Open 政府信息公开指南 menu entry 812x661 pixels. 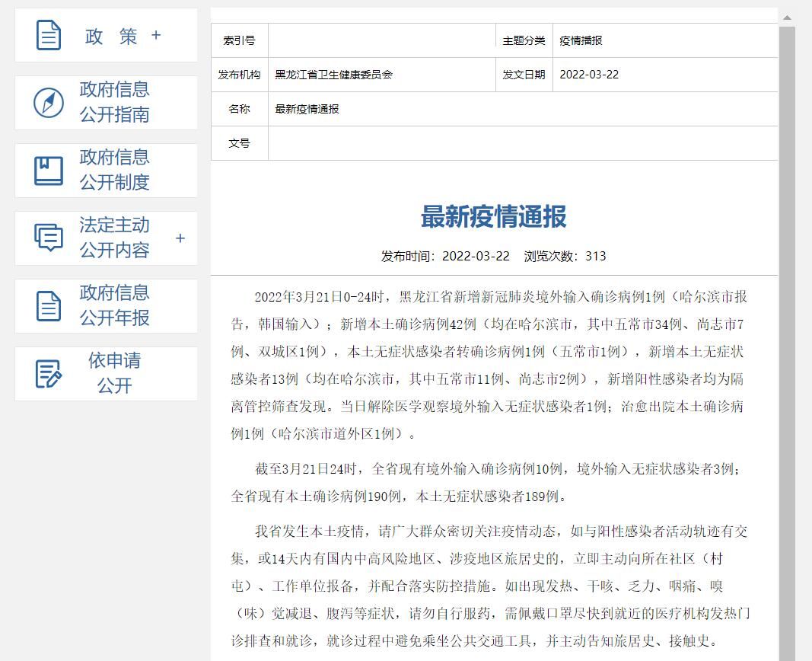pos(115,103)
